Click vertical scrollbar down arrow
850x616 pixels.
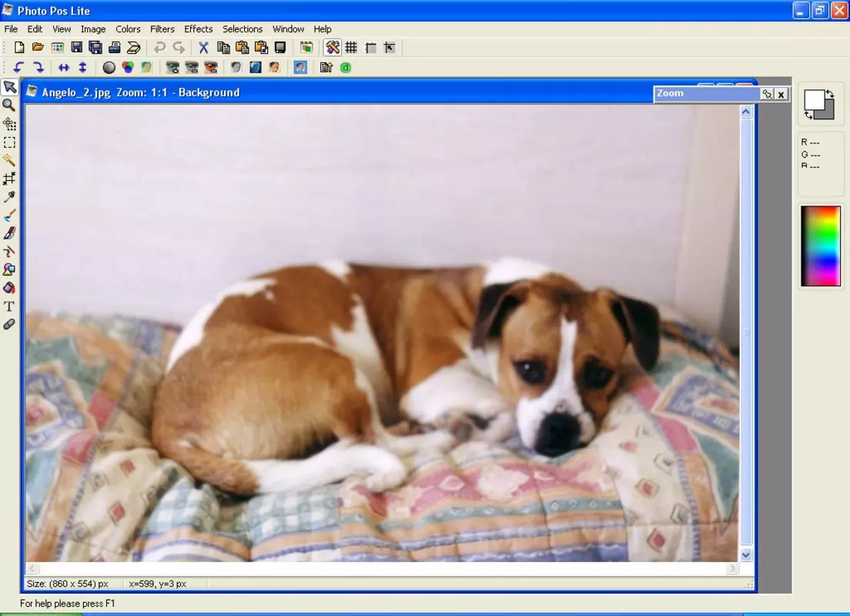point(746,554)
